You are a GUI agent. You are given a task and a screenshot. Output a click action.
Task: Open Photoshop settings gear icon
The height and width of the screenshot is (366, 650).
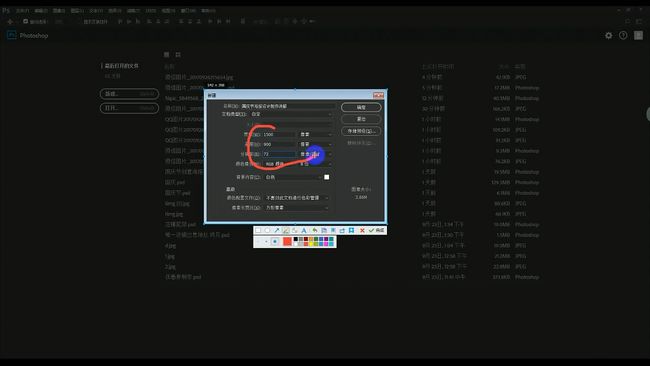click(609, 36)
